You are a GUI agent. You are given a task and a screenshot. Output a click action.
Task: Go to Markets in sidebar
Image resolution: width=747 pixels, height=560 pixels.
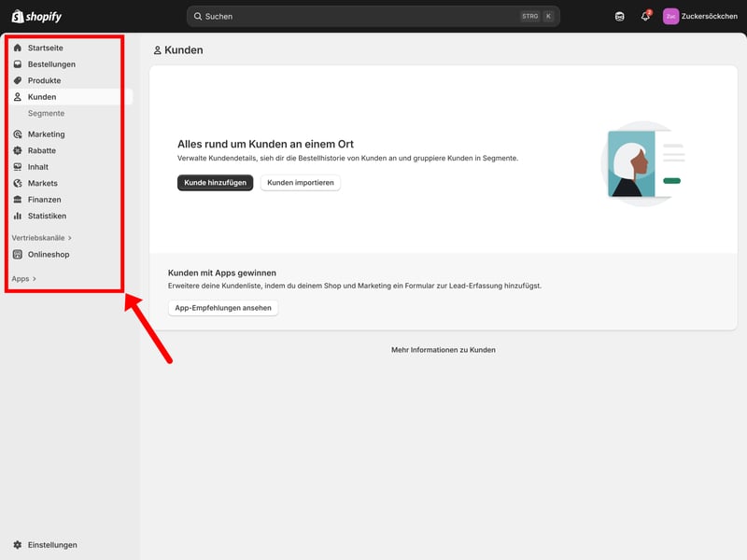click(x=43, y=183)
